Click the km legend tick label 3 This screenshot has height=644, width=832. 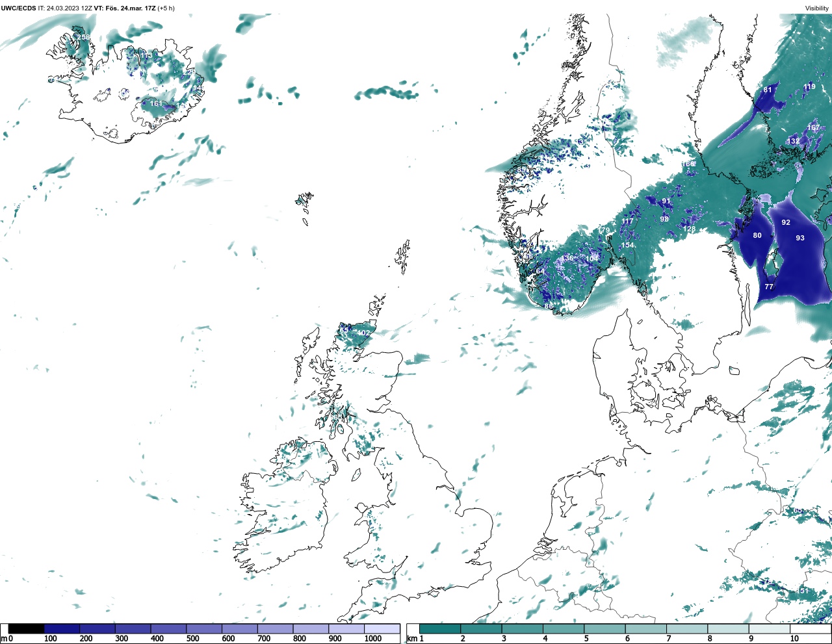click(504, 639)
